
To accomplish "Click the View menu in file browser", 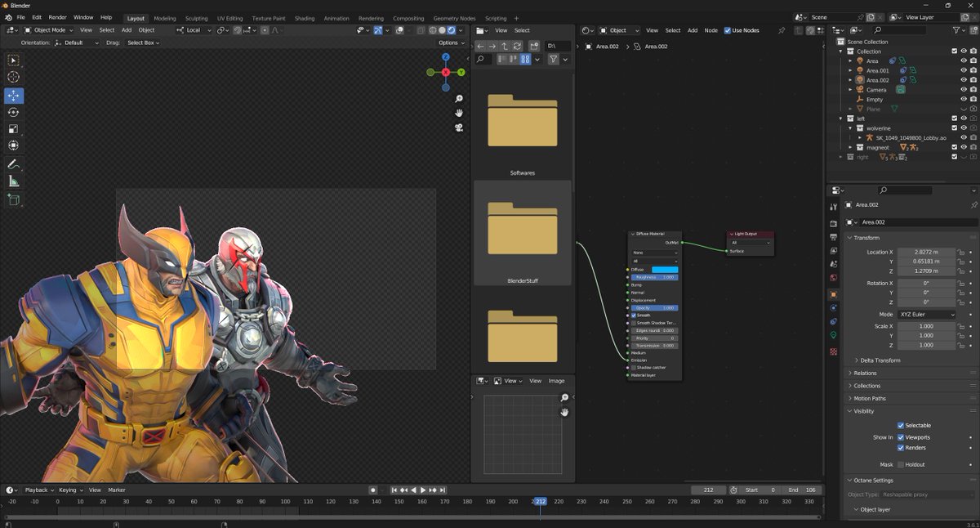I will (501, 30).
